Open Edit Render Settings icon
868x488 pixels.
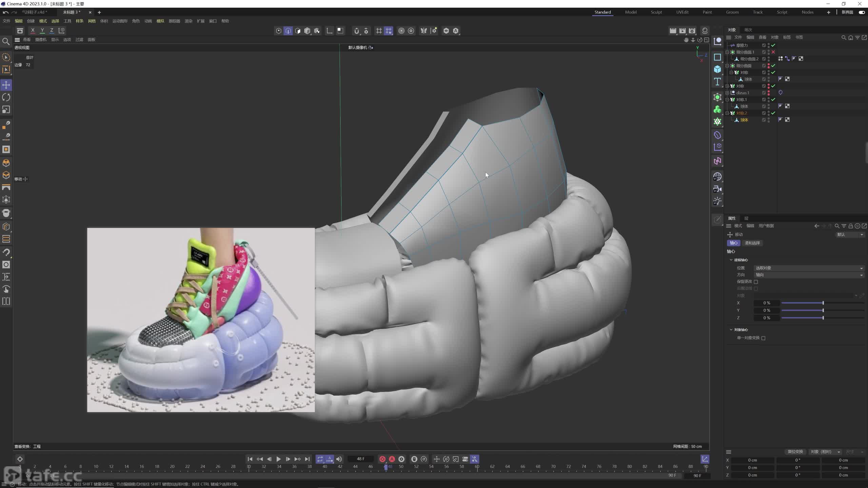(x=692, y=31)
